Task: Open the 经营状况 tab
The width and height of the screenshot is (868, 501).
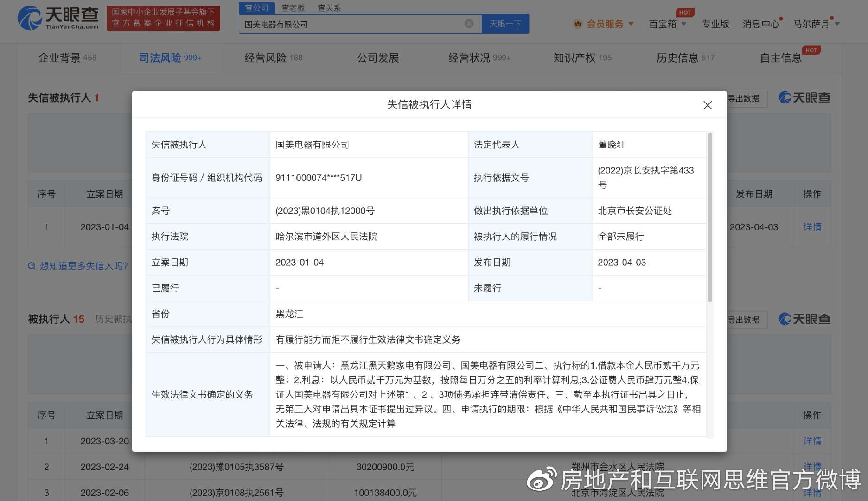Action: (479, 58)
